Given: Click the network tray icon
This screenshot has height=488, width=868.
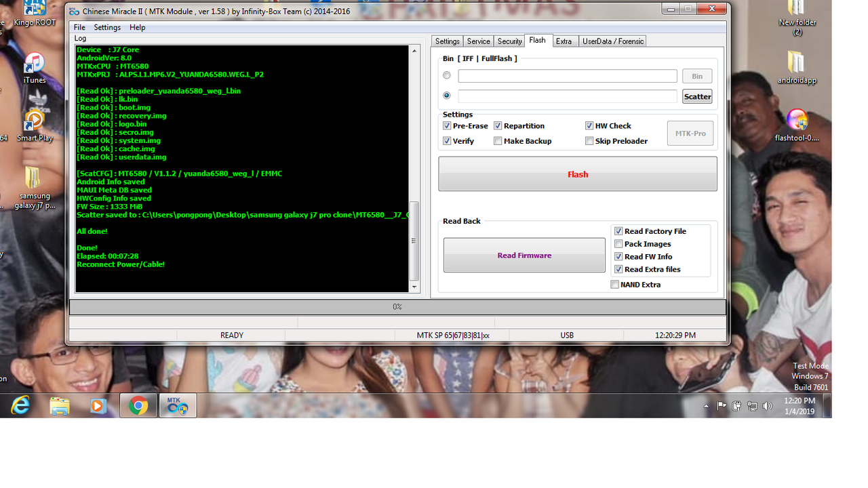Looking at the screenshot, I should point(752,406).
